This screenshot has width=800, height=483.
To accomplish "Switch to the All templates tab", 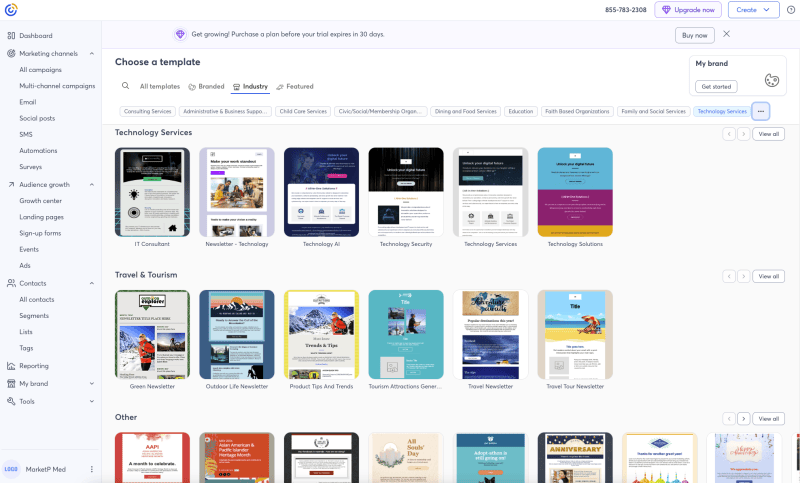I will tap(160, 86).
